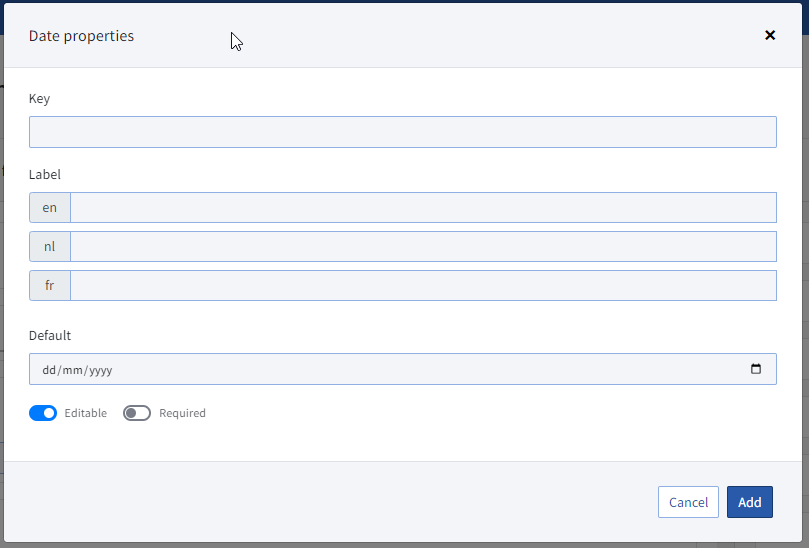Close the Date properties dialog with X
This screenshot has width=809, height=548.
coord(770,35)
